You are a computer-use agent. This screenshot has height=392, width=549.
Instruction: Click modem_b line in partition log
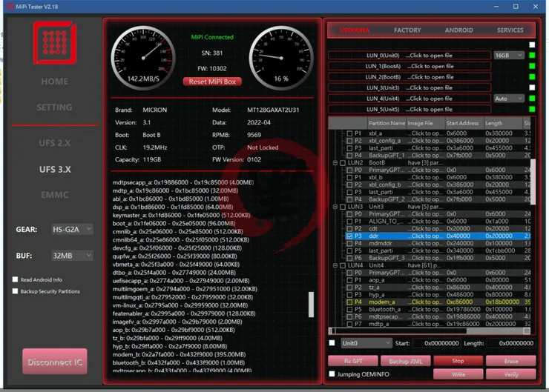[179, 354]
